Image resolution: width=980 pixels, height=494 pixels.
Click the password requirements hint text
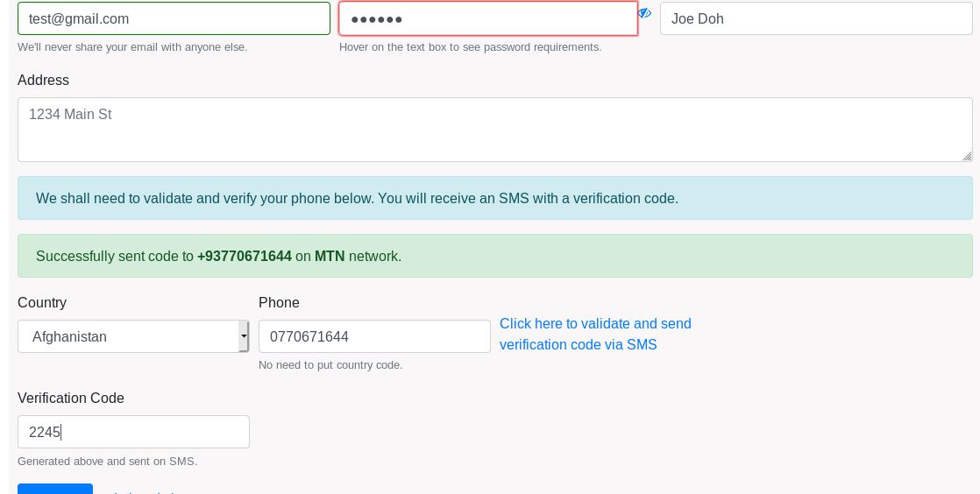[x=470, y=47]
